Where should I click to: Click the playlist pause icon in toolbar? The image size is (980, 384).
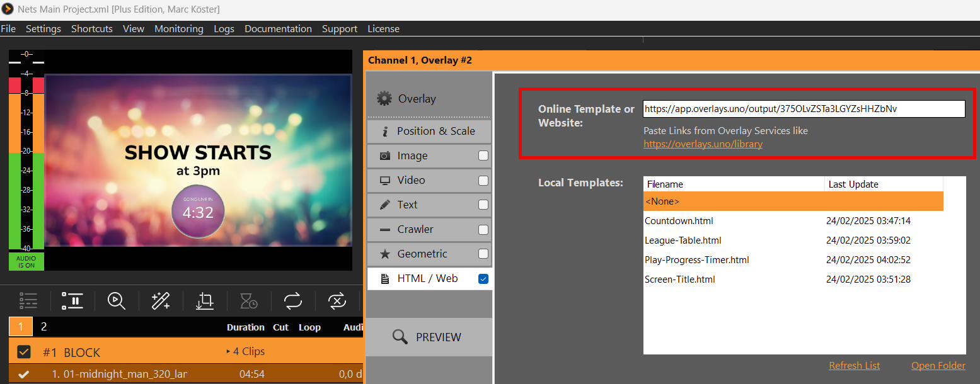(72, 301)
